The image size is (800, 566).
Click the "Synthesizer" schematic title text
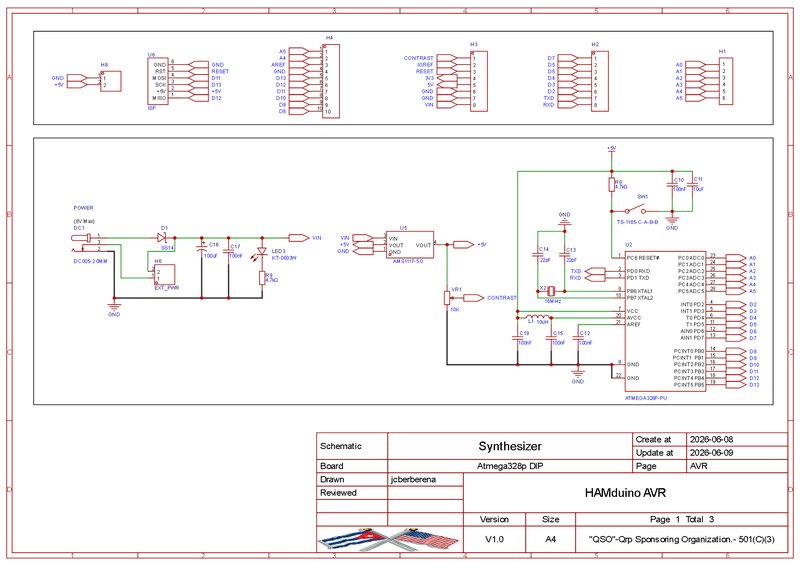pyautogui.click(x=510, y=446)
